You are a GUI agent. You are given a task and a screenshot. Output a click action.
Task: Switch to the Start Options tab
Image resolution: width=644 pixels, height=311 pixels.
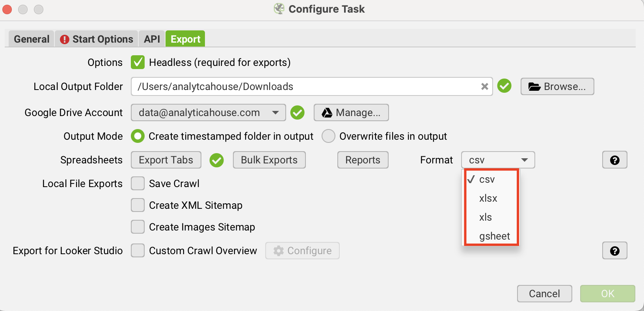coord(97,39)
